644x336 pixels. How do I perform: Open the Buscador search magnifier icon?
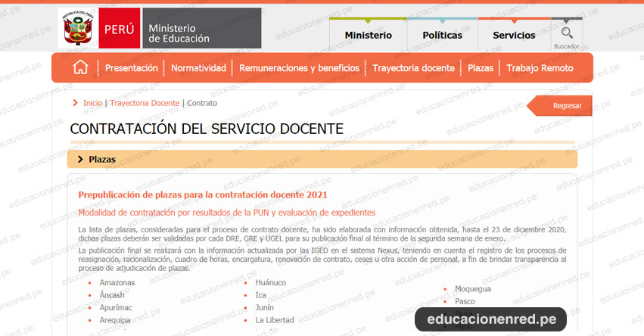point(567,33)
